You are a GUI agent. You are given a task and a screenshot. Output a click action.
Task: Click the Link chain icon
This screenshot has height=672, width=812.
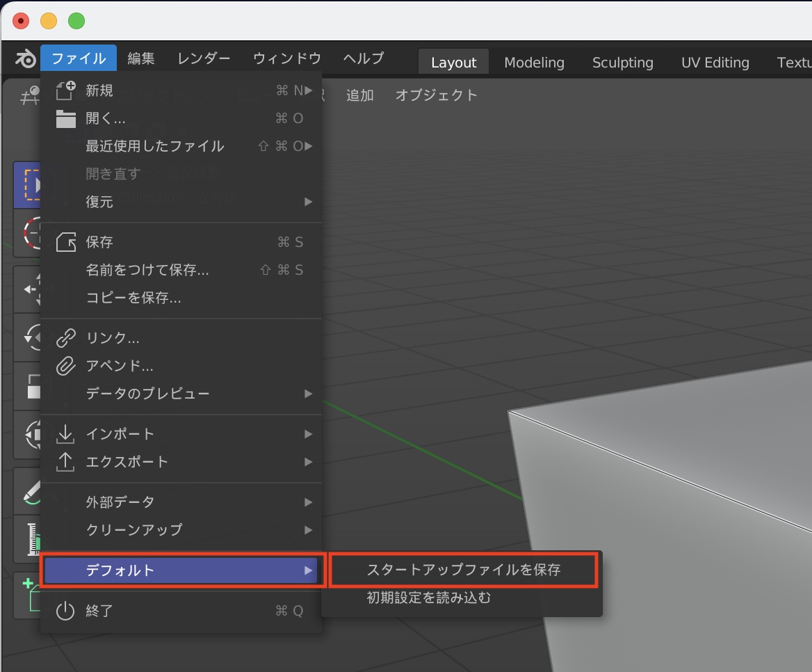[65, 338]
